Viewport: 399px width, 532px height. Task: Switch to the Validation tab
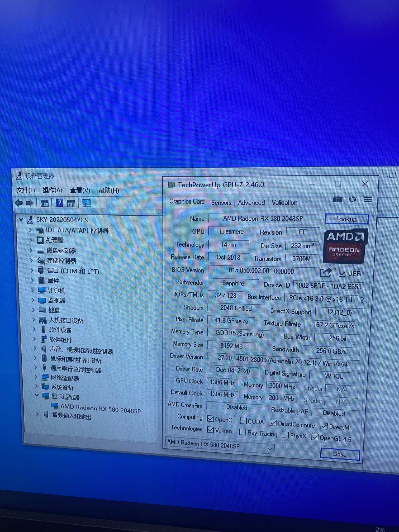click(284, 202)
